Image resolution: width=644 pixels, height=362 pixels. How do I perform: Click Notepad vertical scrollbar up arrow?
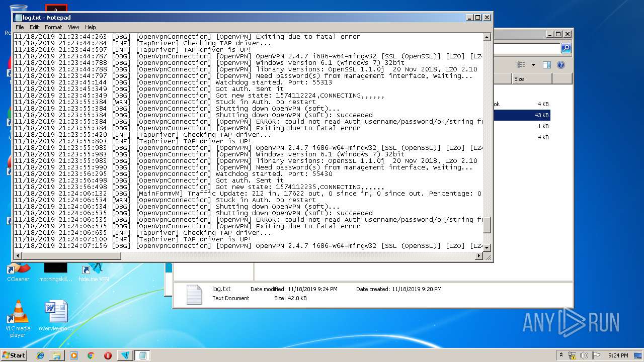coord(487,37)
